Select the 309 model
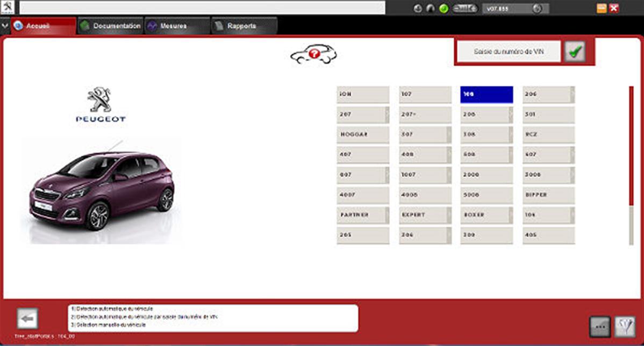 [486, 235]
